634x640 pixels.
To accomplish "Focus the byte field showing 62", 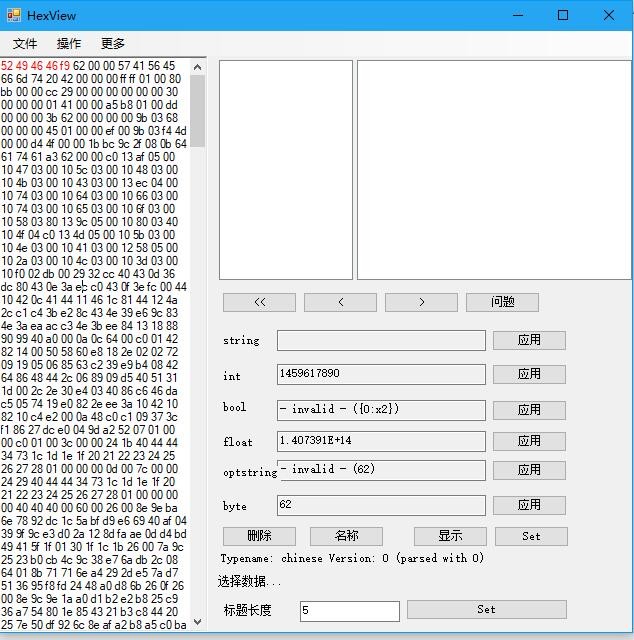I will 381,506.
